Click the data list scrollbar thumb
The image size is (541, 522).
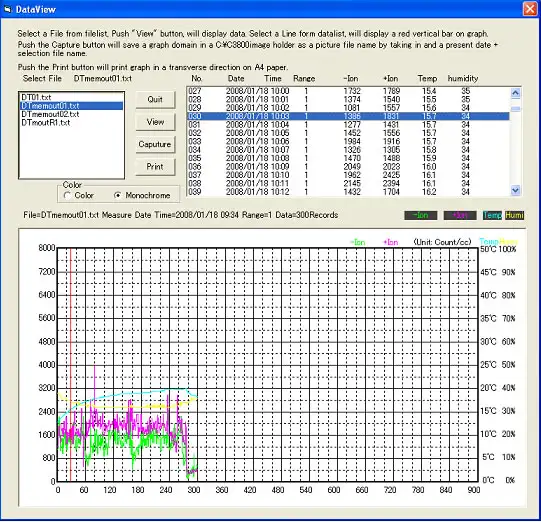pos(515,109)
